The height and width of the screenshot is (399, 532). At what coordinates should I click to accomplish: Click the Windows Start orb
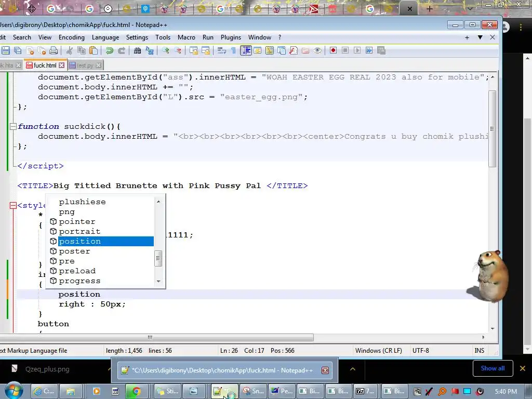point(14,391)
